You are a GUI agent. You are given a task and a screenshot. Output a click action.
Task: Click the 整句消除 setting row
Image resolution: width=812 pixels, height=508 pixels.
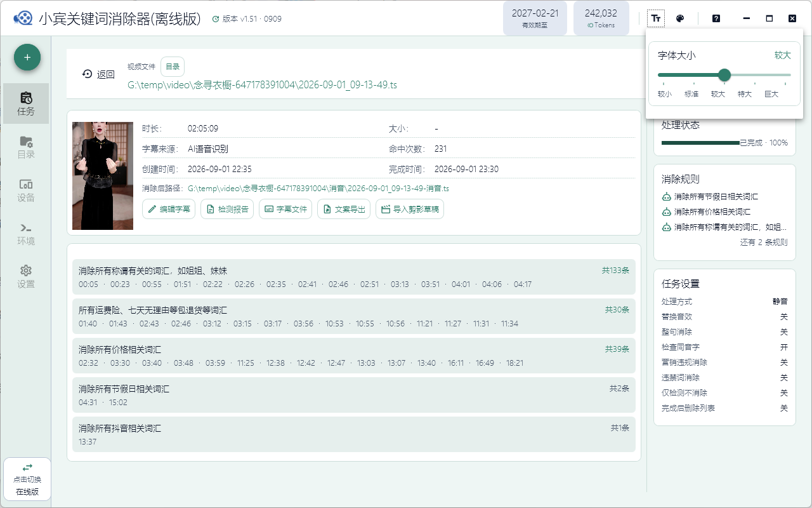(x=724, y=332)
